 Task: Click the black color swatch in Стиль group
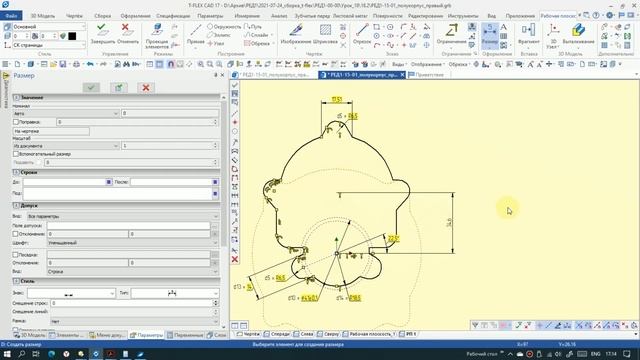click(x=72, y=36)
